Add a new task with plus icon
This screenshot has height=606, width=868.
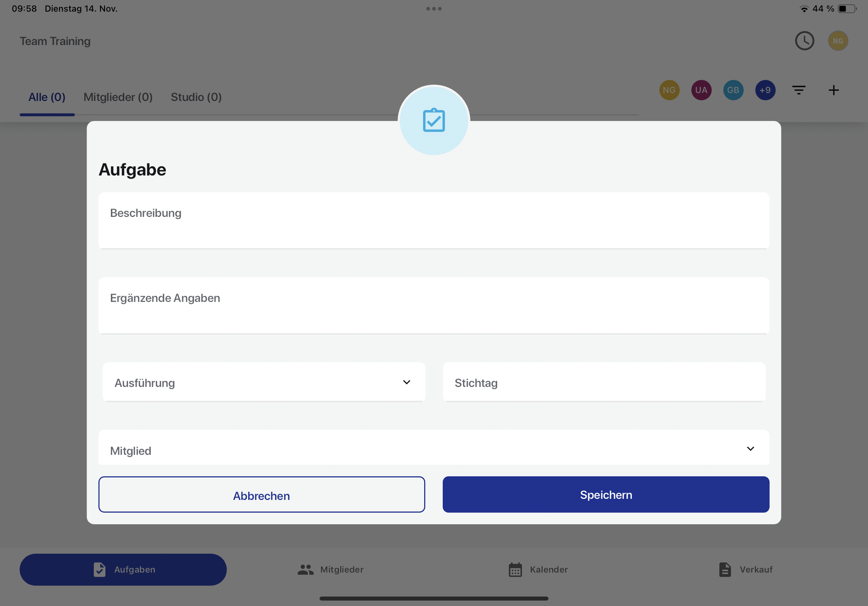click(x=833, y=90)
